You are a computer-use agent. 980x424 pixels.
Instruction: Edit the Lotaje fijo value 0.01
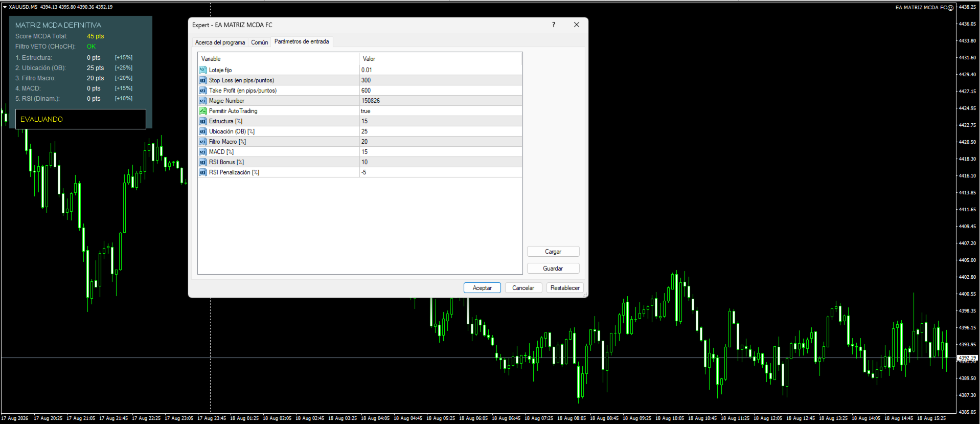click(x=441, y=70)
